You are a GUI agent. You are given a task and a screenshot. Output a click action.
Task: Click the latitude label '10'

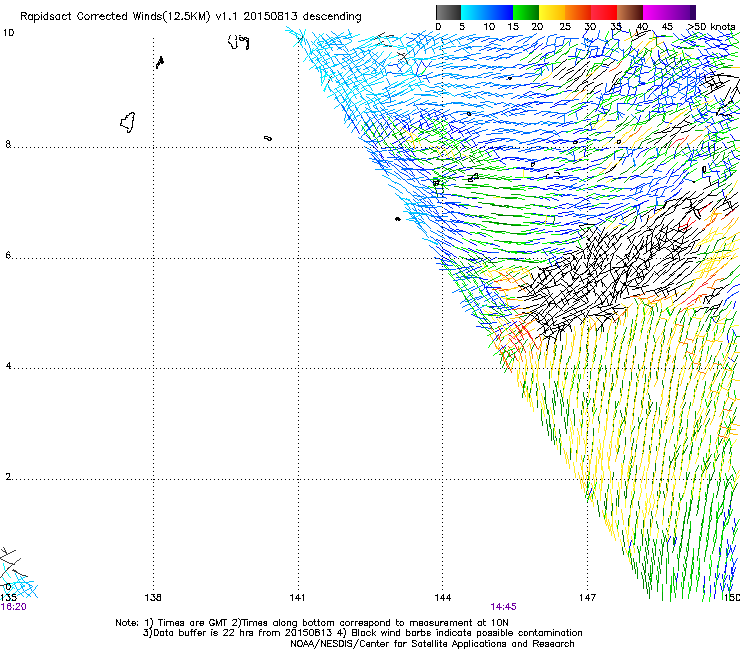coord(8,33)
